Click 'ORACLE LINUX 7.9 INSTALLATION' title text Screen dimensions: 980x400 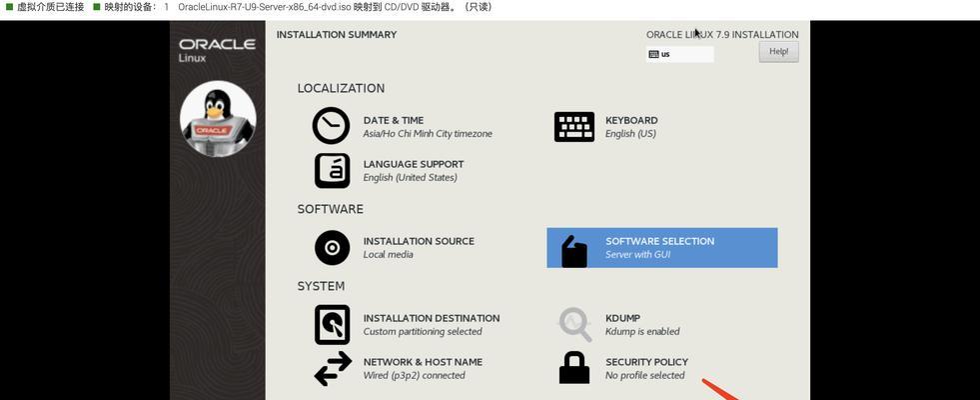(x=722, y=34)
